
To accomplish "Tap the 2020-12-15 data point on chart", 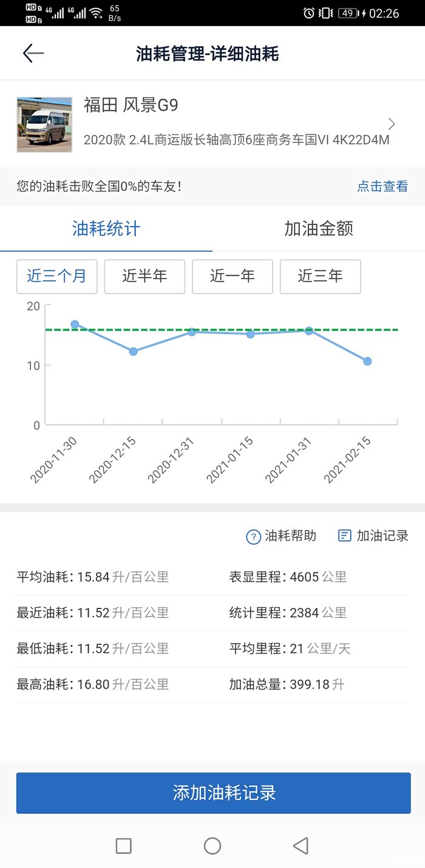I will (134, 351).
